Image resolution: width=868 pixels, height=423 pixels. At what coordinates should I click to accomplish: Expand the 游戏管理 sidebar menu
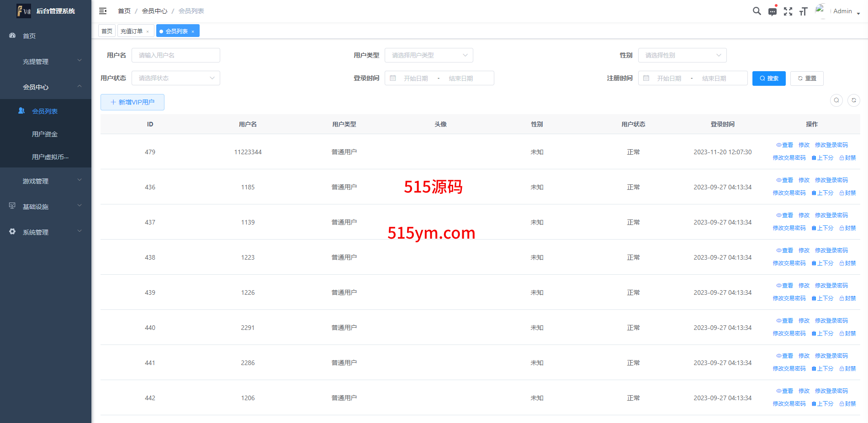(x=46, y=181)
